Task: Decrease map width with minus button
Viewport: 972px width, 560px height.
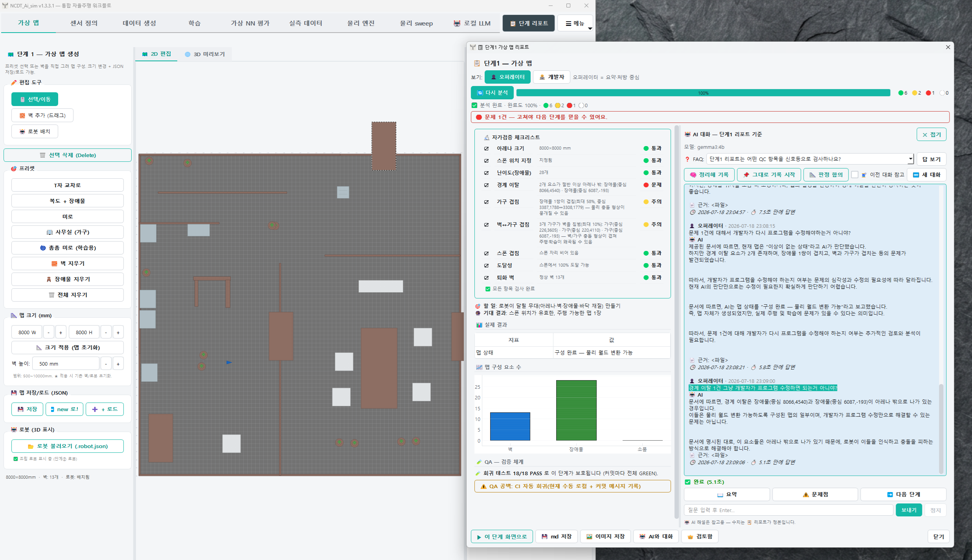Action: (x=49, y=332)
